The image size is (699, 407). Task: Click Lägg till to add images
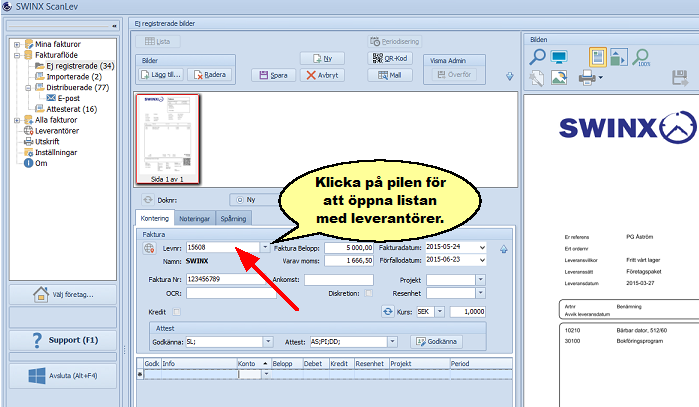(161, 75)
